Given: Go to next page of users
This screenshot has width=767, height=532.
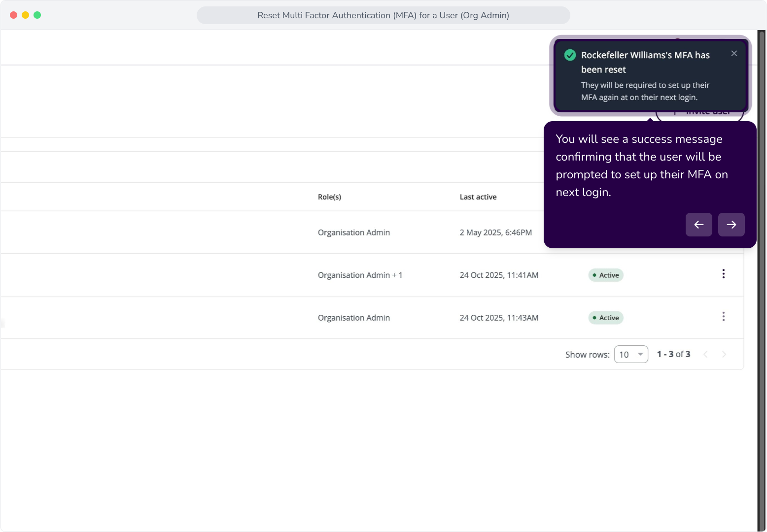Looking at the screenshot, I should point(724,354).
